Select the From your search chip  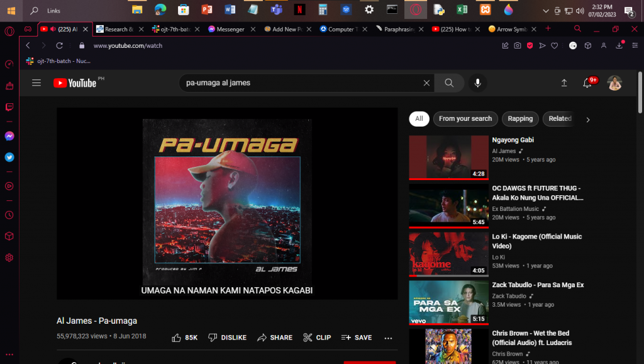465,119
